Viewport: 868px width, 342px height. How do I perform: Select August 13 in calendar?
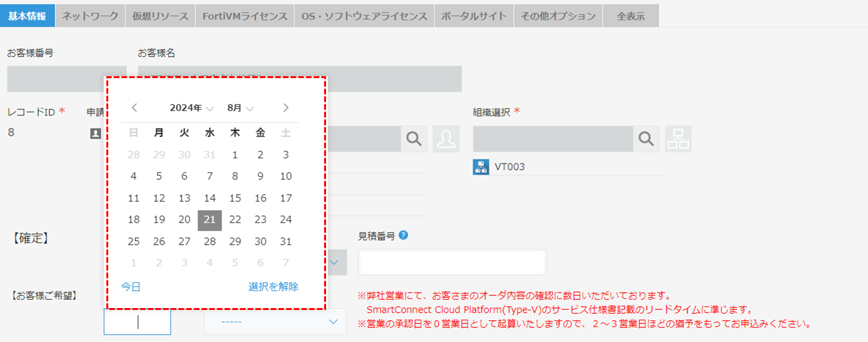pyautogui.click(x=184, y=198)
